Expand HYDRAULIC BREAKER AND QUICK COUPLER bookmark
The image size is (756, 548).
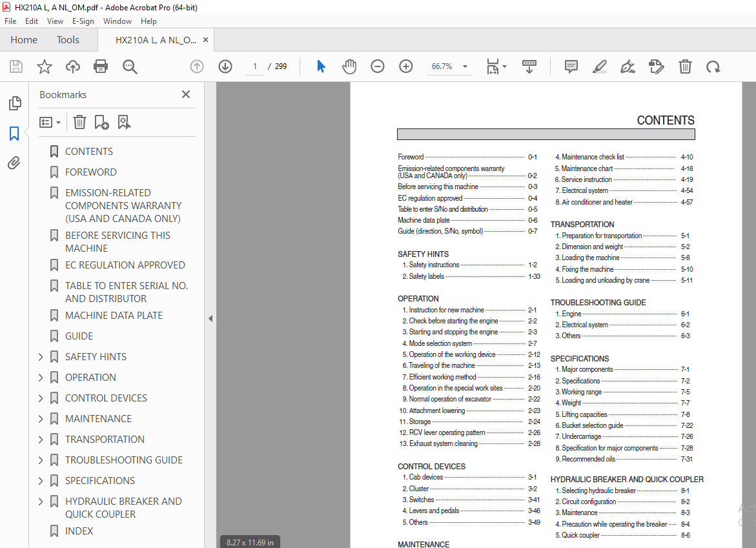41,502
